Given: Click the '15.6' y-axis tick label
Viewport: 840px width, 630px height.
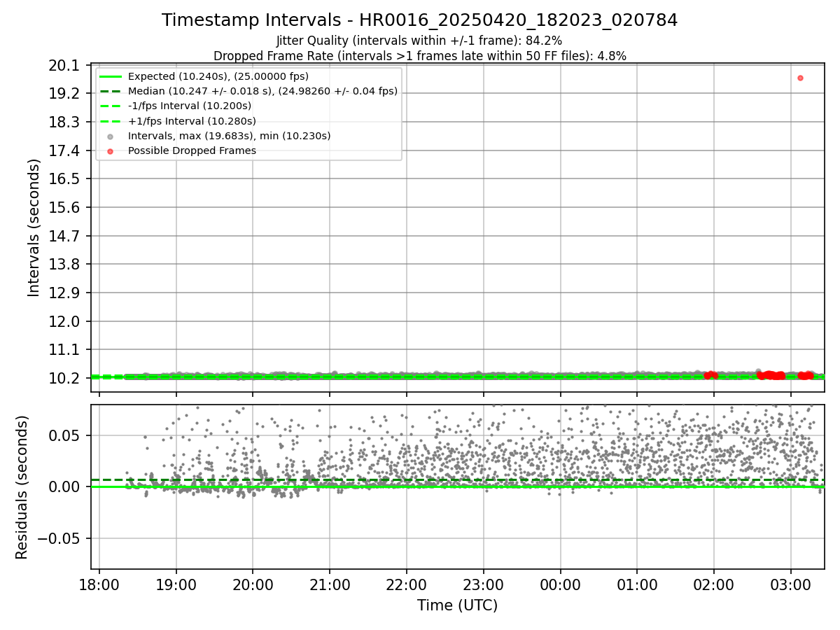Looking at the screenshot, I should coord(64,207).
